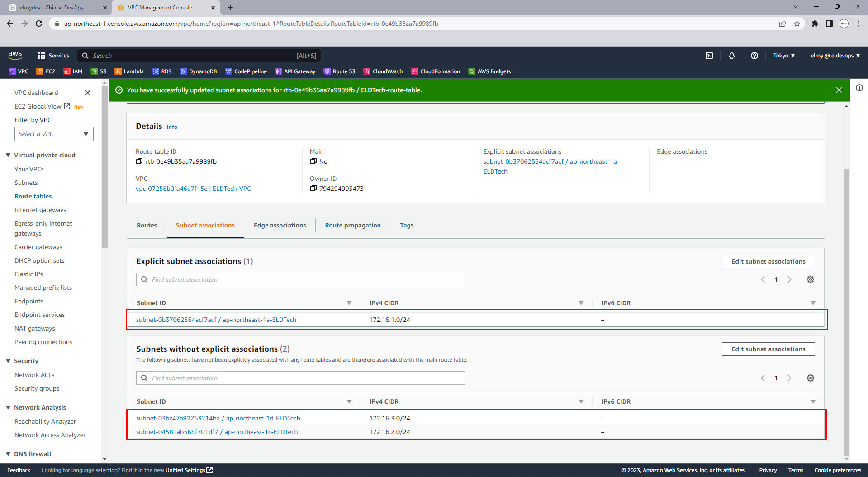The image size is (868, 477).
Task: Go to Internet gateways in side navigation
Action: pos(40,210)
